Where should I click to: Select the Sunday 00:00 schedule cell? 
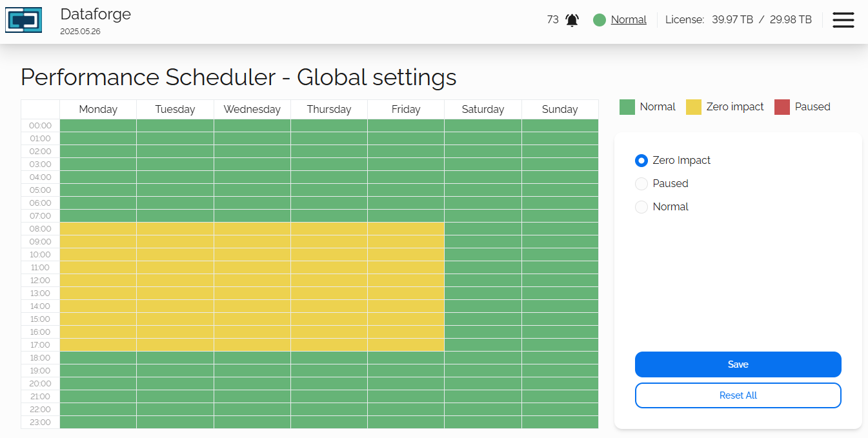pyautogui.click(x=560, y=126)
